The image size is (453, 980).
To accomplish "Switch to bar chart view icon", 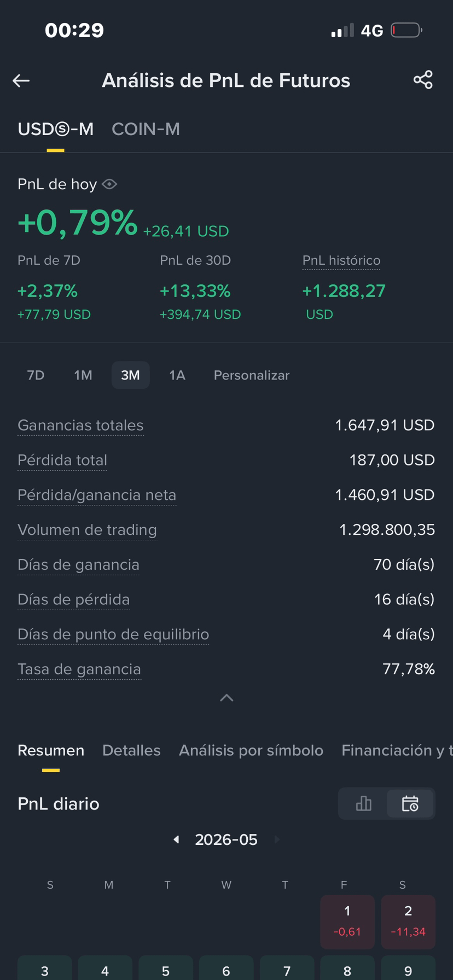I will click(363, 803).
